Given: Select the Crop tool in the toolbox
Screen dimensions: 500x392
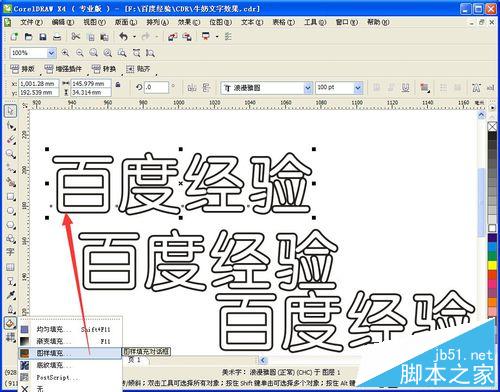Looking at the screenshot, I should pyautogui.click(x=11, y=140).
